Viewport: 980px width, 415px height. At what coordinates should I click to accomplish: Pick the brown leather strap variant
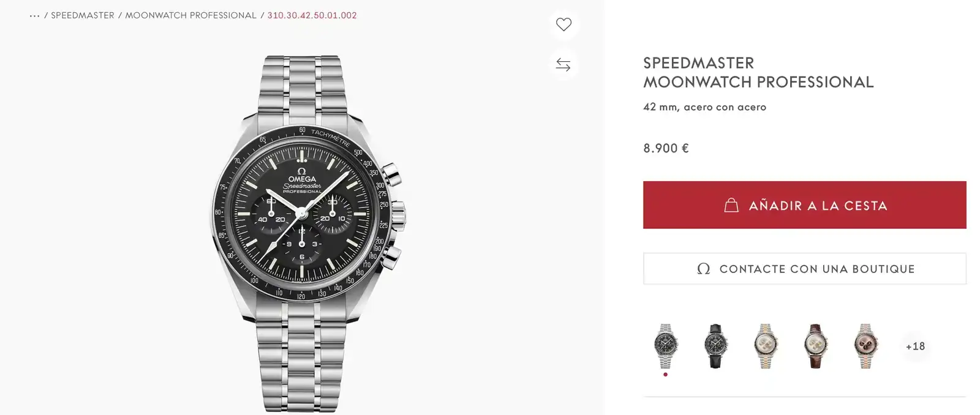[x=815, y=346]
